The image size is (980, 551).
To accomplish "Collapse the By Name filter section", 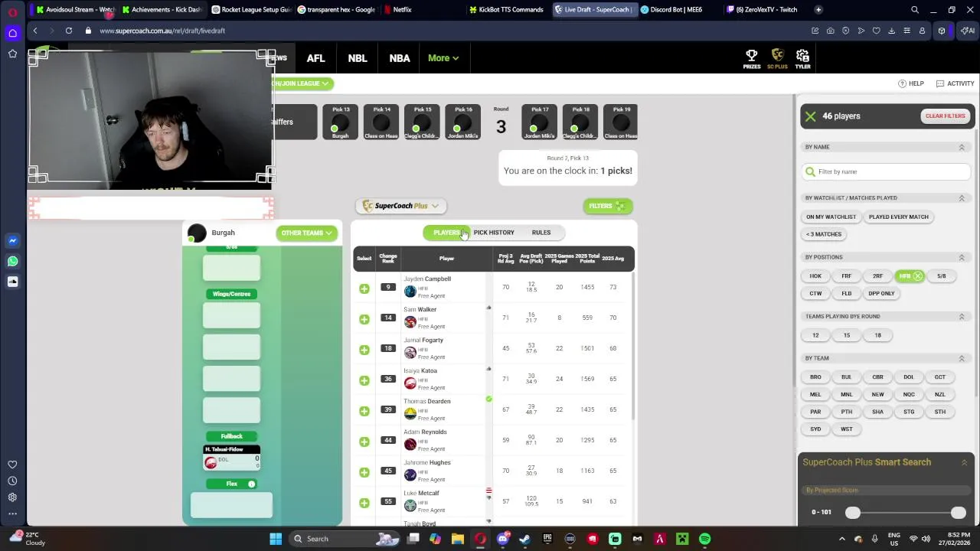I will click(x=962, y=147).
